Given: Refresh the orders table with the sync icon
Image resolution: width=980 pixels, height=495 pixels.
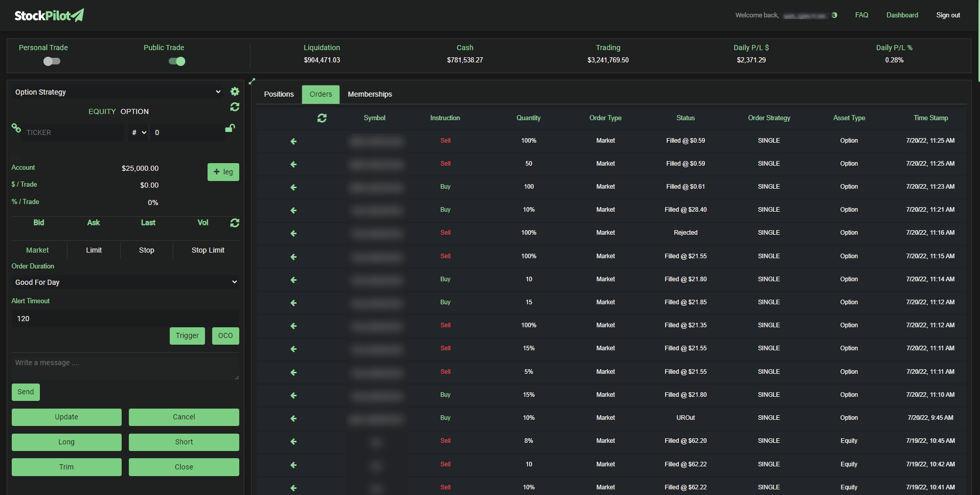Looking at the screenshot, I should click(x=322, y=118).
